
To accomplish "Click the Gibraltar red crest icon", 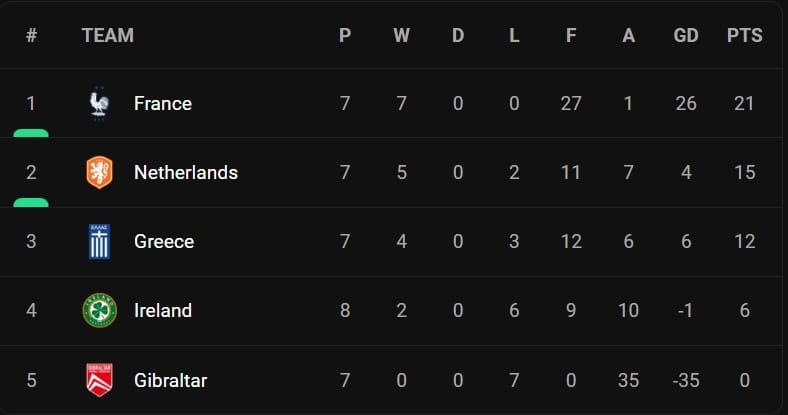I will 99,380.
